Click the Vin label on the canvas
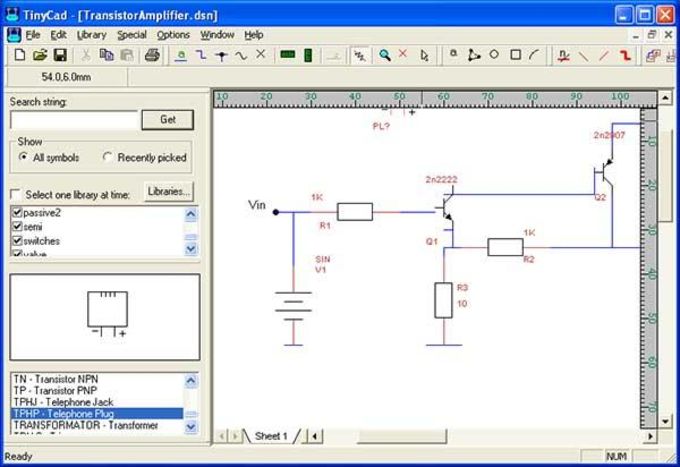 (x=257, y=205)
